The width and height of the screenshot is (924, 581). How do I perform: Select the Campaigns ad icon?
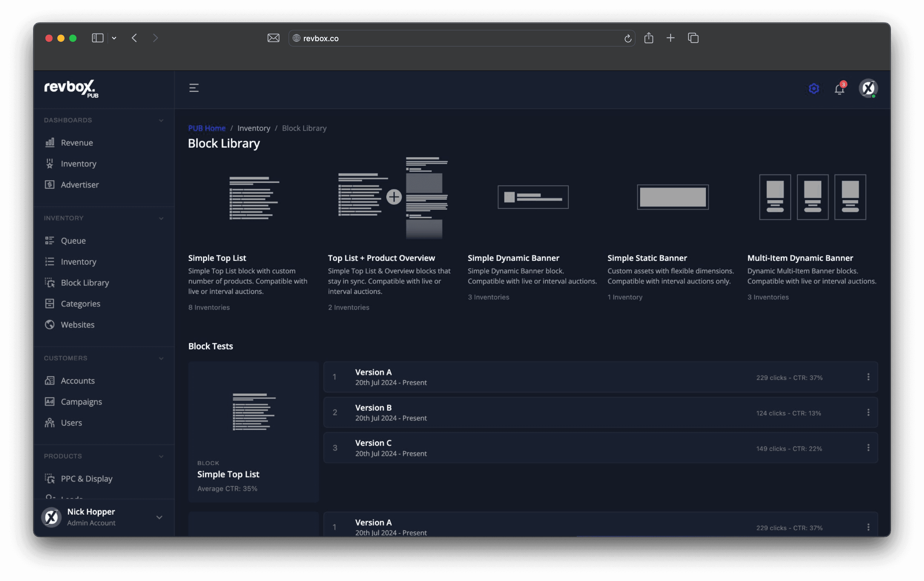click(x=50, y=402)
